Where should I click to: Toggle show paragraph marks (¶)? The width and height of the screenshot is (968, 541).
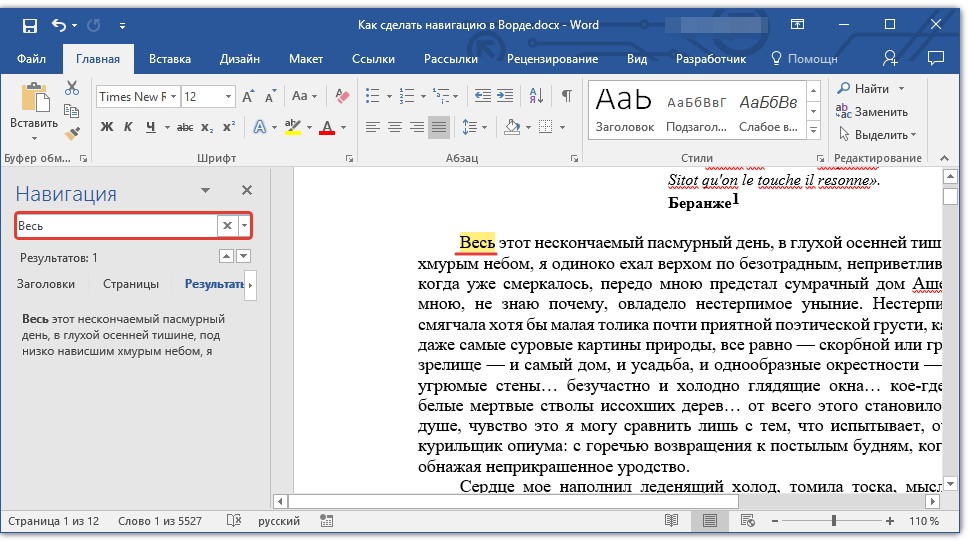[566, 96]
